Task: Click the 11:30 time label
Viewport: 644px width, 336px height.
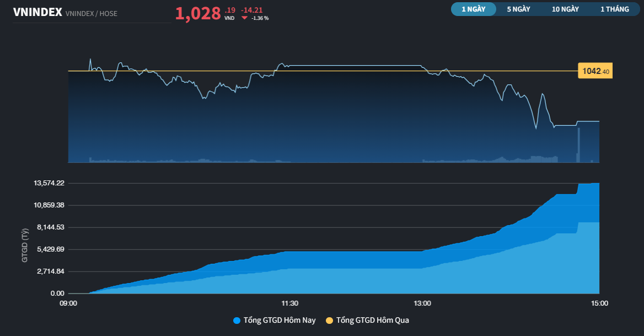Action: 289,303
